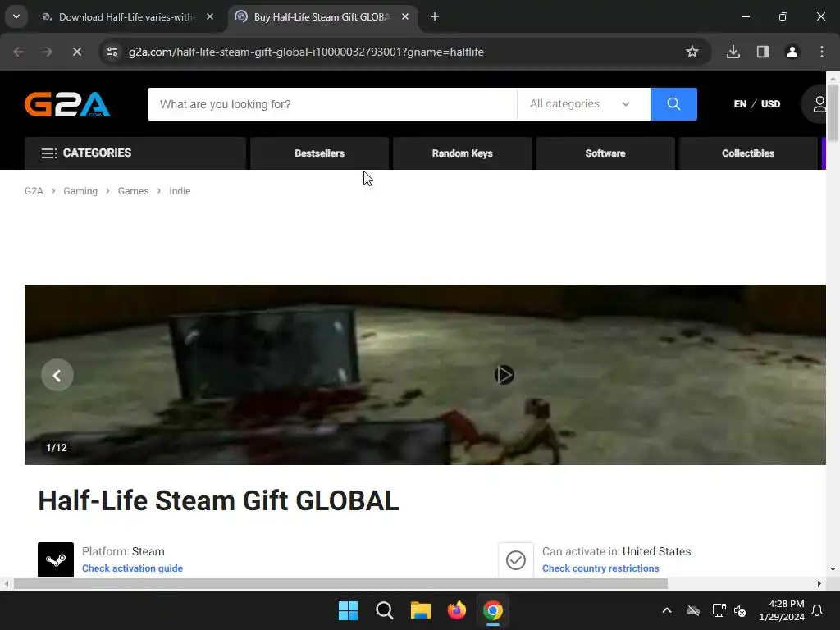The image size is (840, 630).
Task: Focus the 'What are you looking for?' search field
Action: click(332, 104)
